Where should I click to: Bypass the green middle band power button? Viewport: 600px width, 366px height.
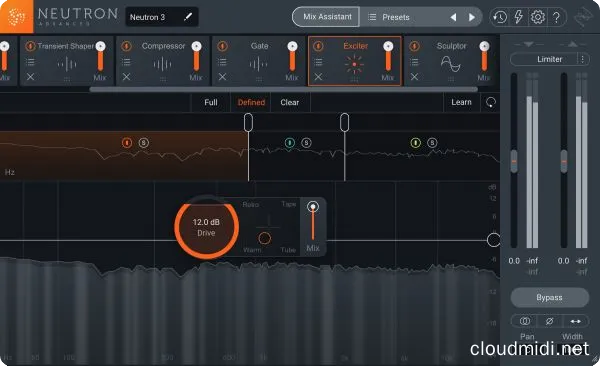(x=290, y=143)
